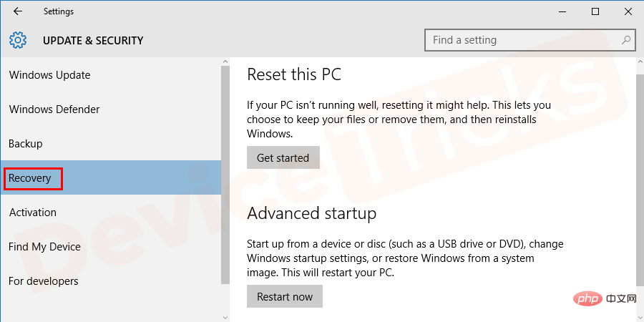
Task: Click the main pane scroll up arrow
Action: [640, 62]
